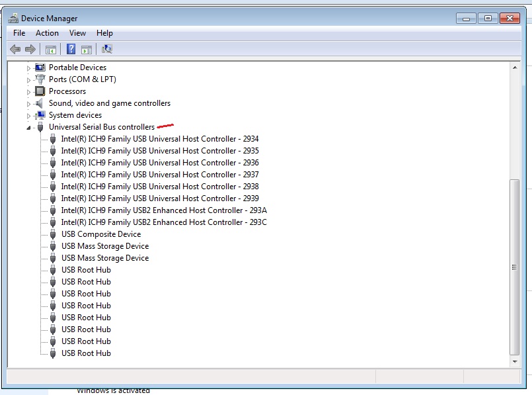
Task: Select Sound, video and game controllers label
Action: click(x=110, y=103)
